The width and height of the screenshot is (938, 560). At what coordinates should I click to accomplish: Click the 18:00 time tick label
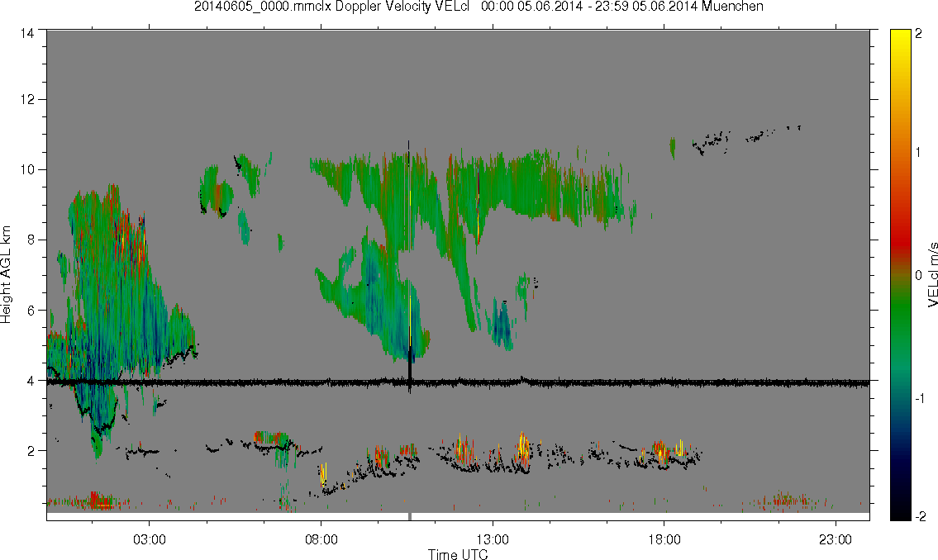[x=664, y=539]
